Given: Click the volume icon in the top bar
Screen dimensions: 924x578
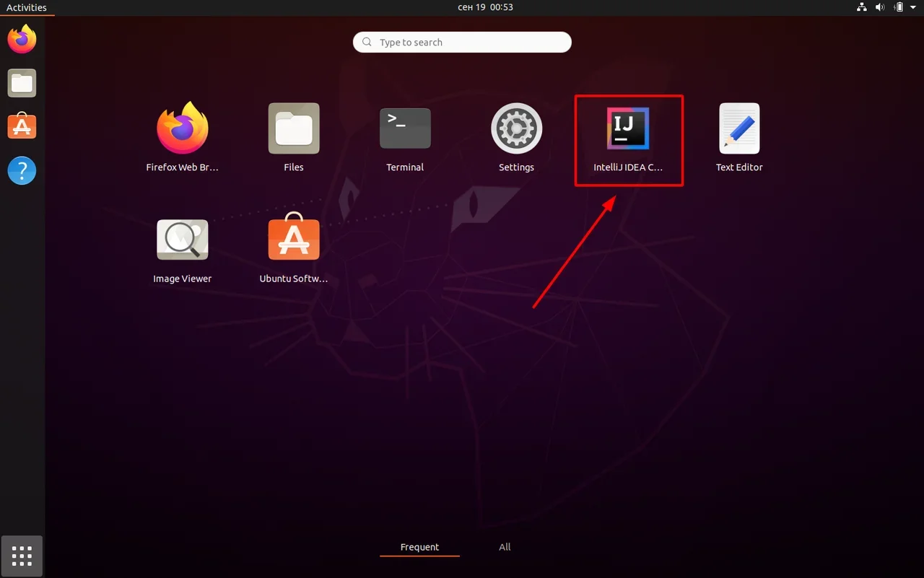Looking at the screenshot, I should [x=880, y=7].
